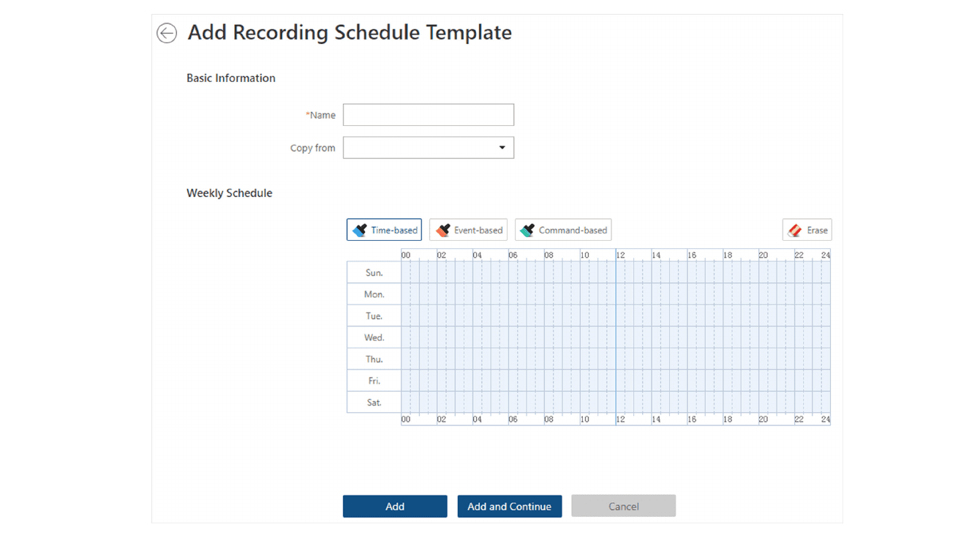Image resolution: width=980 pixels, height=538 pixels.
Task: Focus the Name input field
Action: pyautogui.click(x=429, y=115)
